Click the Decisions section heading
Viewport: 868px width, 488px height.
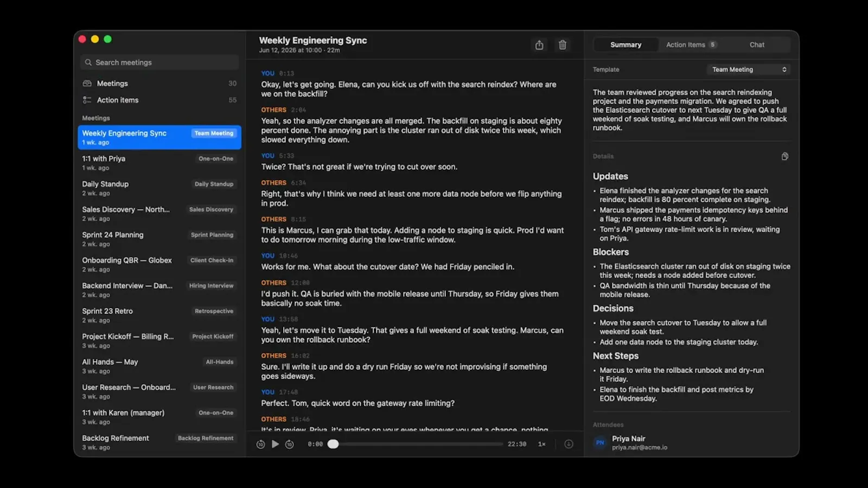pyautogui.click(x=613, y=309)
